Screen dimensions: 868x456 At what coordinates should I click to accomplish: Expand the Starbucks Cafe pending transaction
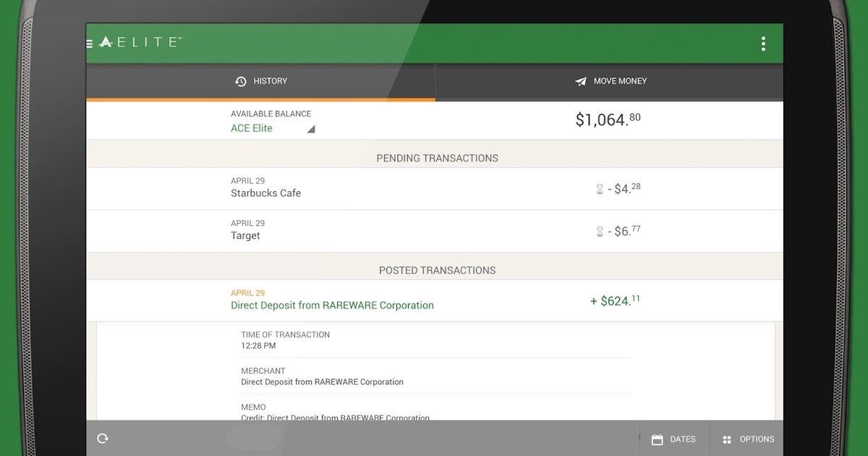pyautogui.click(x=265, y=193)
